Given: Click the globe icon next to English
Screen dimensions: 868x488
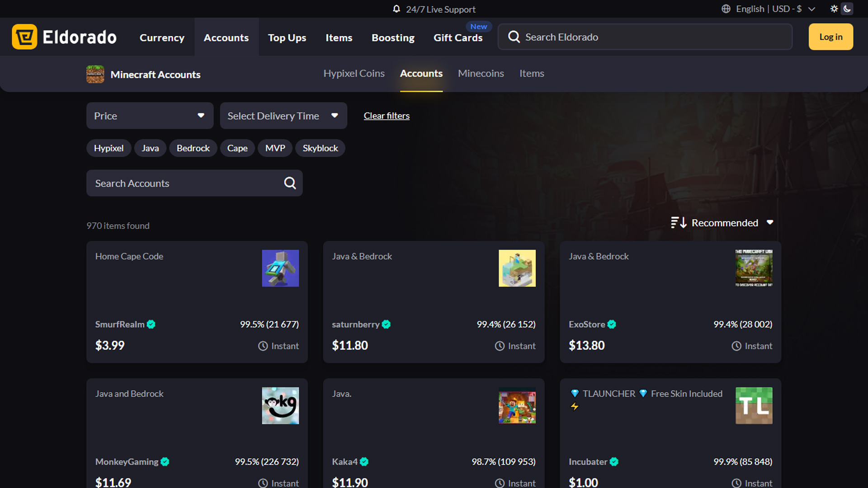Looking at the screenshot, I should (726, 9).
